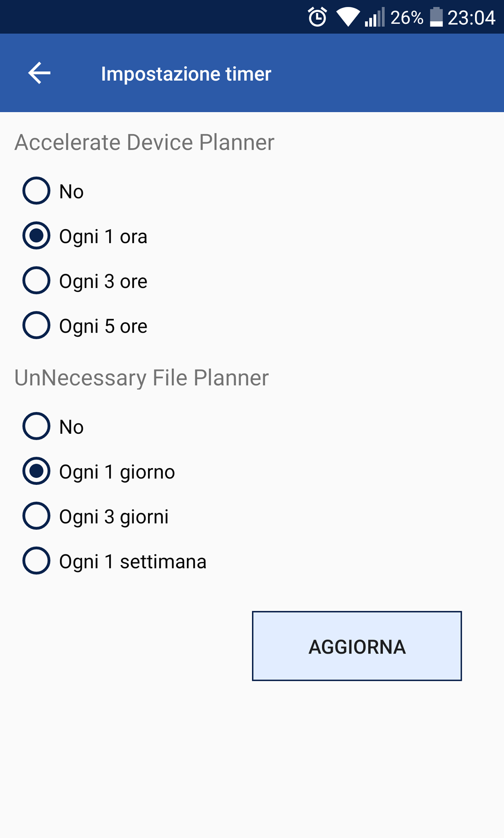The image size is (504, 838).
Task: Tap the Impostazione timer title
Action: (x=186, y=74)
